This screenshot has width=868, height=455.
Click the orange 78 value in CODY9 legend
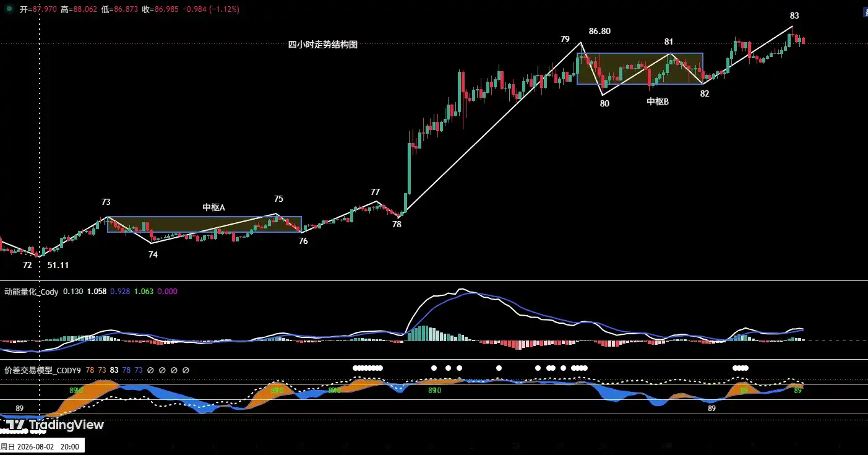coord(90,370)
